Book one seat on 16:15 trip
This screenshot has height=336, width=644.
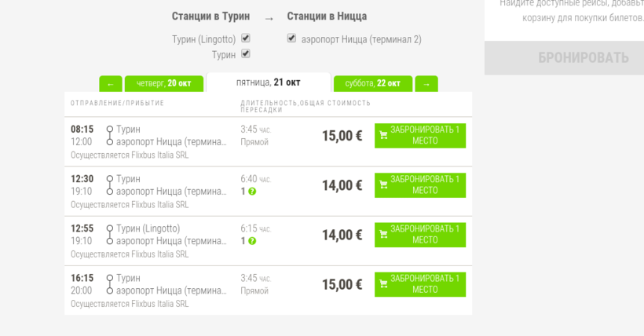point(420,284)
